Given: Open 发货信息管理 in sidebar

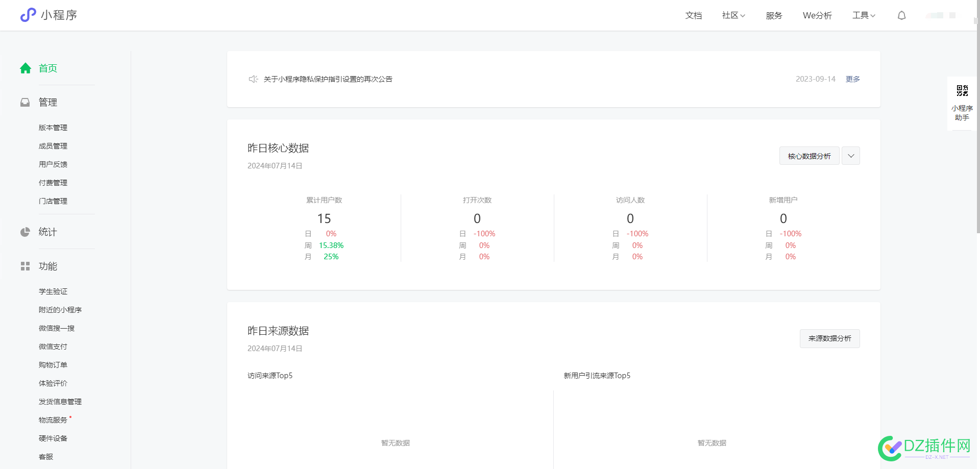Looking at the screenshot, I should coord(60,402).
